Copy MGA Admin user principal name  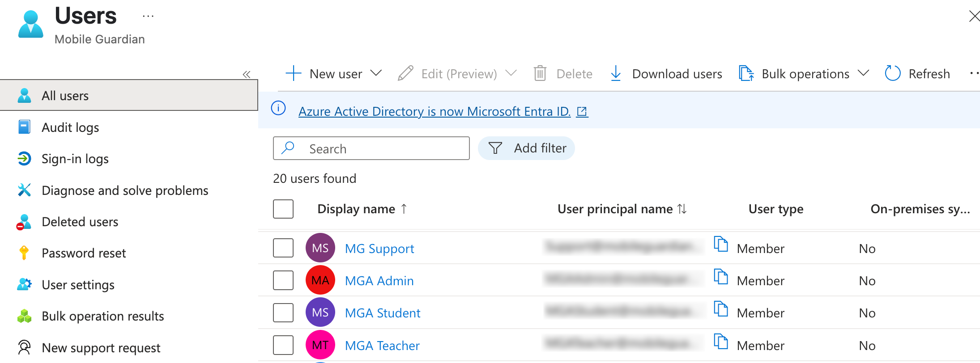(720, 277)
